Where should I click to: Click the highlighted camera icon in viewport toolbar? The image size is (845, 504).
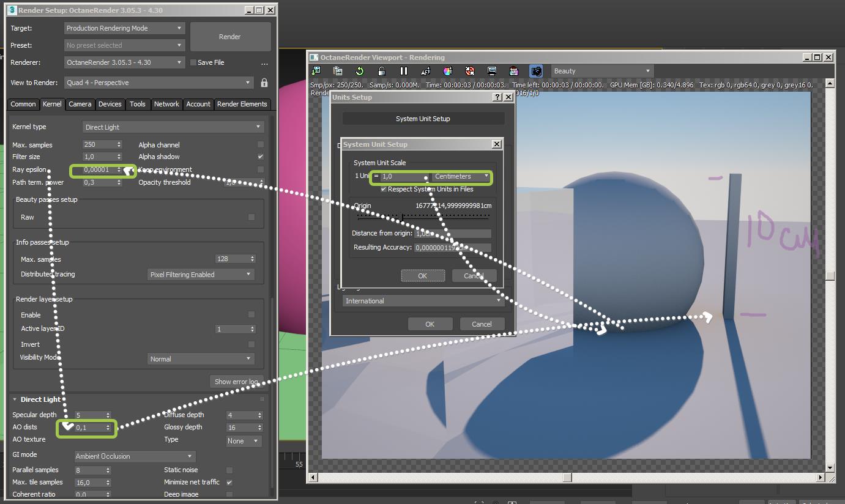pyautogui.click(x=536, y=71)
